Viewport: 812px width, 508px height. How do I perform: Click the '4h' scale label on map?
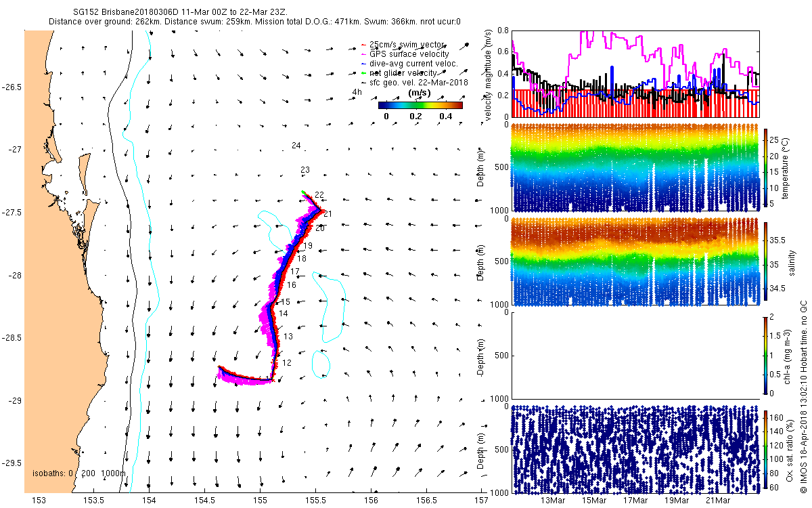click(357, 92)
